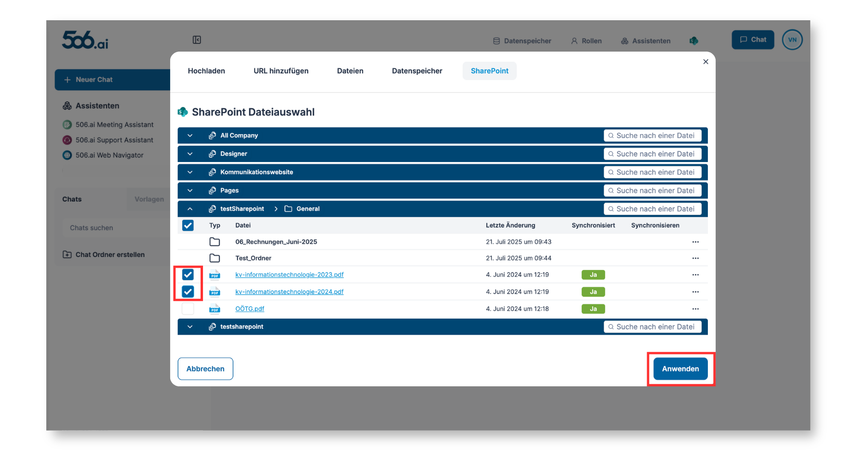Click the testSharepoint breadcrumb

[242, 209]
